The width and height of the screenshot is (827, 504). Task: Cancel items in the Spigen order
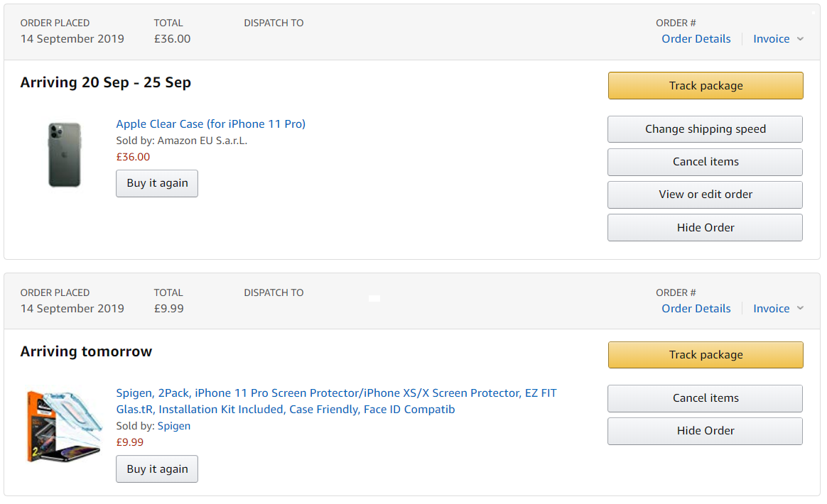(x=705, y=398)
